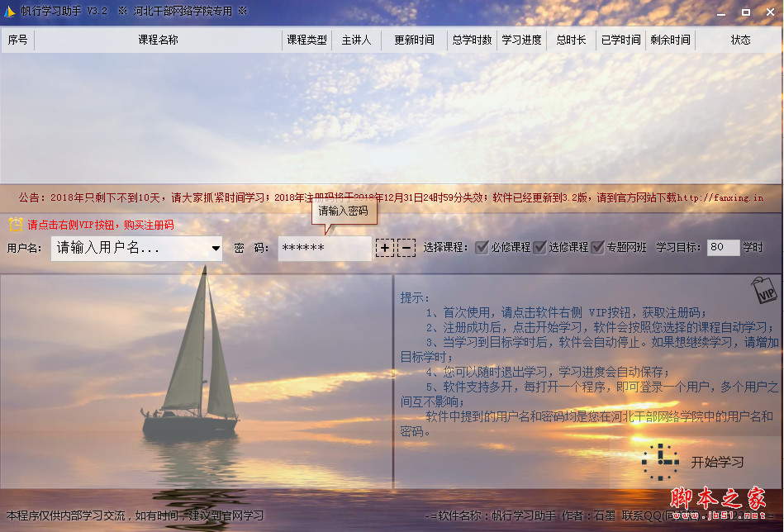Open the username dropdown list
The width and height of the screenshot is (784, 532).
coord(216,247)
